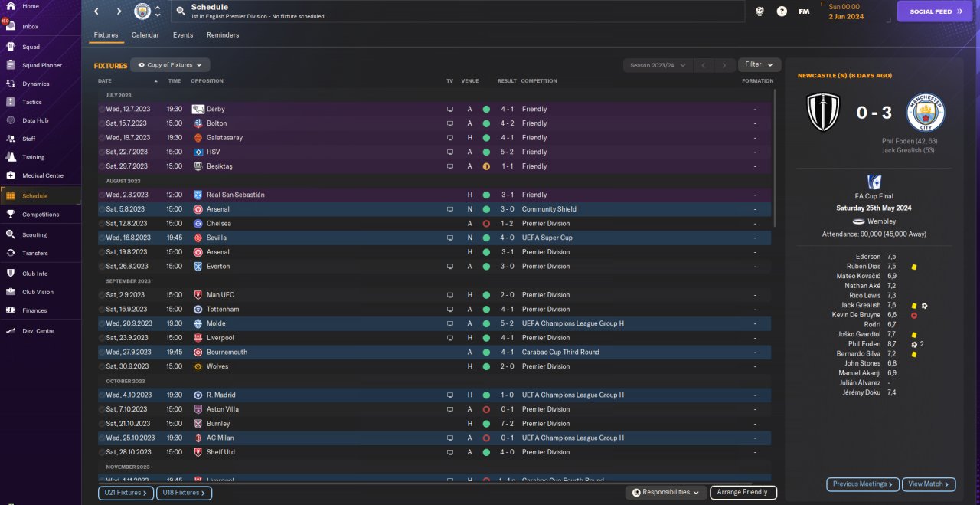Open the Copy of Fixtures view dropdown
The image size is (980, 505).
(170, 65)
